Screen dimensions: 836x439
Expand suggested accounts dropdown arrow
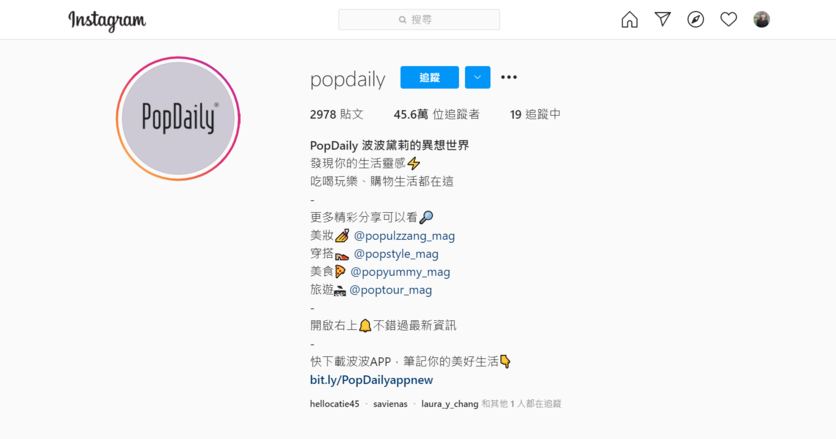tap(477, 77)
